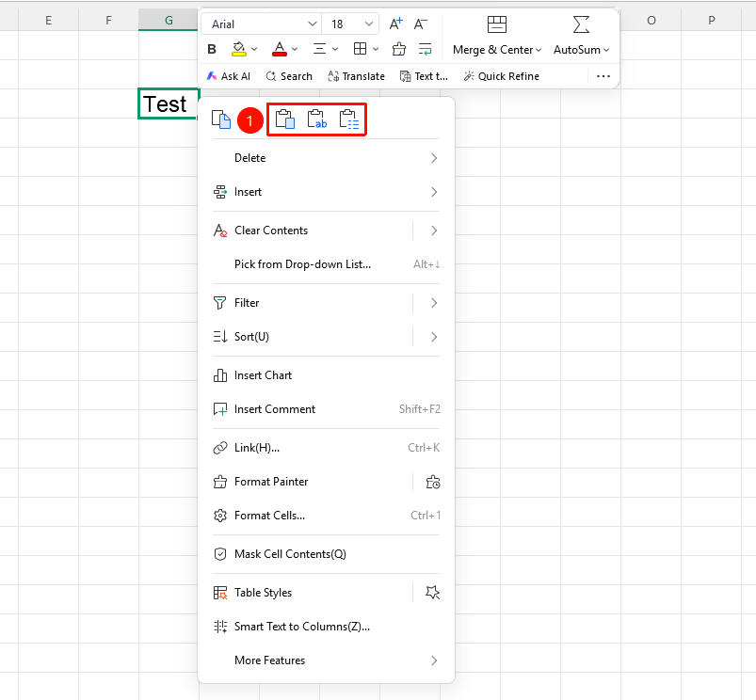The height and width of the screenshot is (700, 756).
Task: Expand the Sort(U) submenu arrow
Action: click(x=434, y=336)
